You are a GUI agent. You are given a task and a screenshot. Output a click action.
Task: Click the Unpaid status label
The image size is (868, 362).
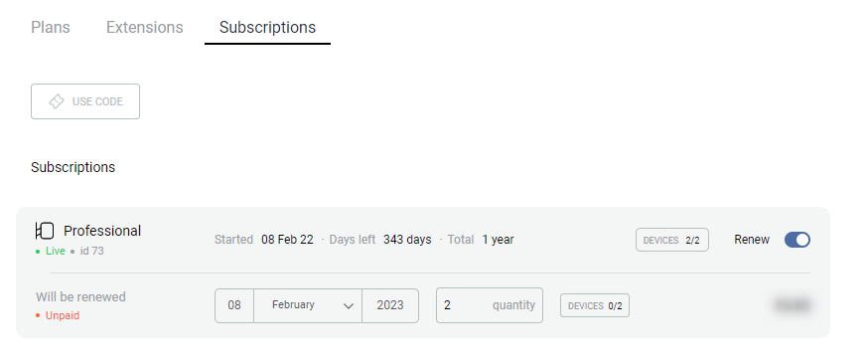pos(63,315)
